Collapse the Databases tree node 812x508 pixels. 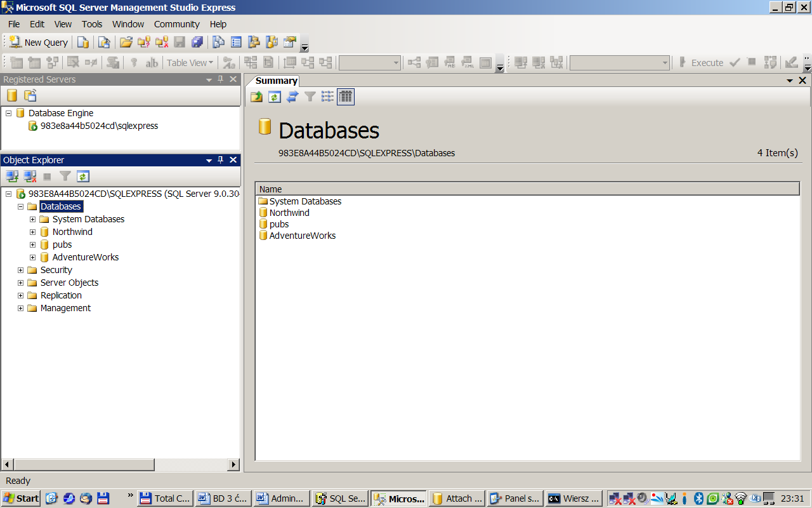coord(20,206)
